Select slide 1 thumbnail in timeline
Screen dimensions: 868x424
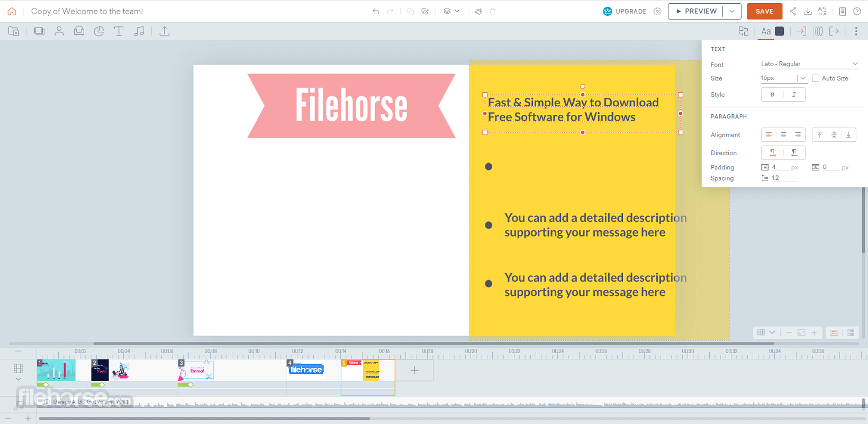point(56,371)
